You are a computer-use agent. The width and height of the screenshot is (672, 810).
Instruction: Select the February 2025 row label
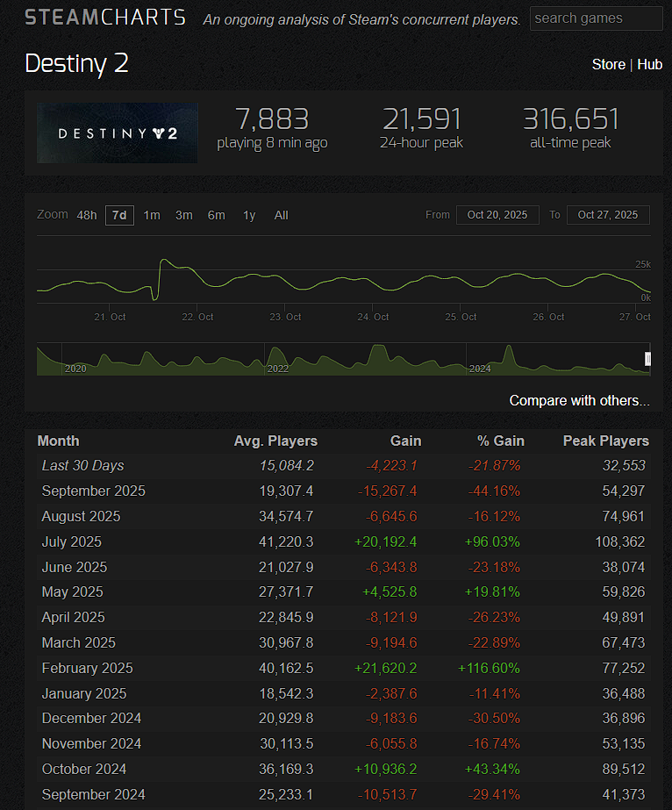[x=88, y=668]
